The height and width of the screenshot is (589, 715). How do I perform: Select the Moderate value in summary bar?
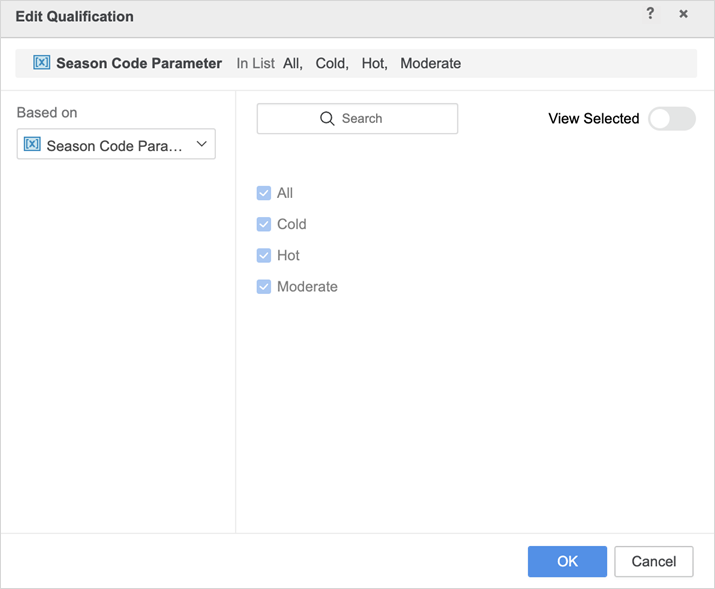pos(430,63)
